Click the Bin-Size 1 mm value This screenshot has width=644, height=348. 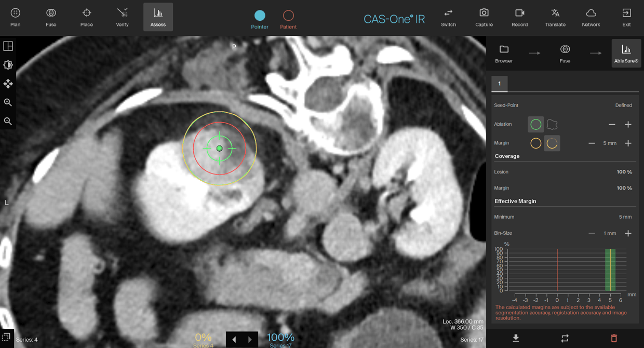[610, 233]
